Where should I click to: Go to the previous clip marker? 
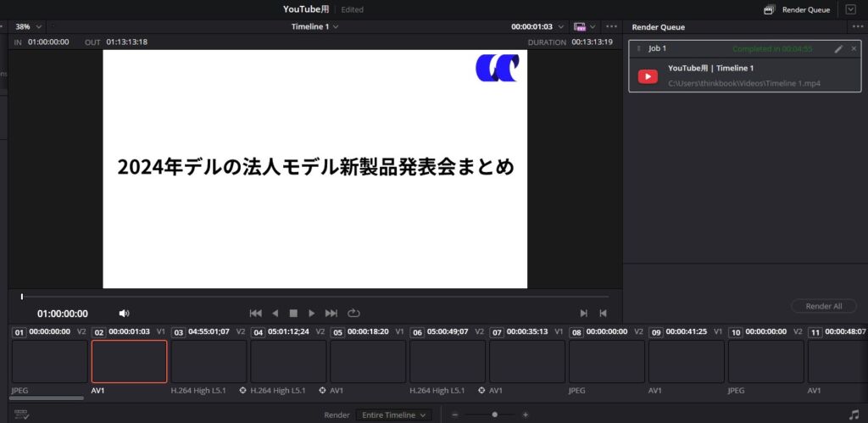(603, 314)
